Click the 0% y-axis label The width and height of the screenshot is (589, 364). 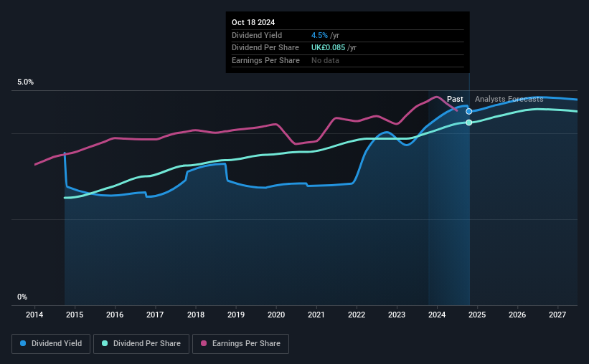pos(22,297)
